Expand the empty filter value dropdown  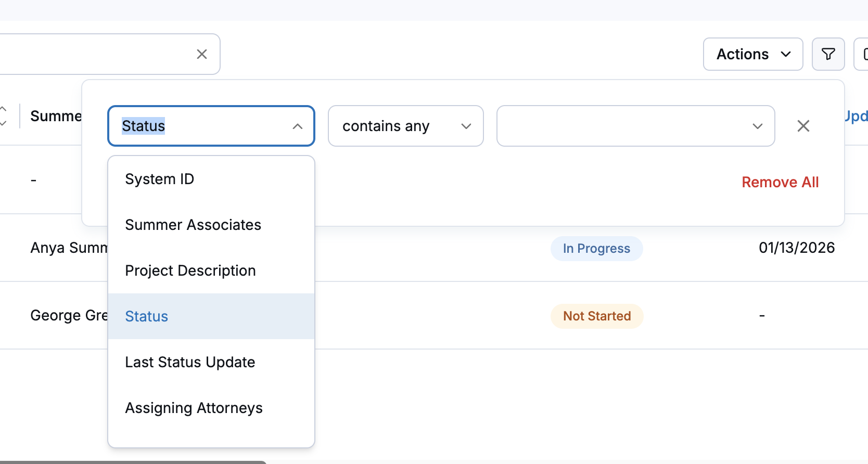[x=635, y=126]
